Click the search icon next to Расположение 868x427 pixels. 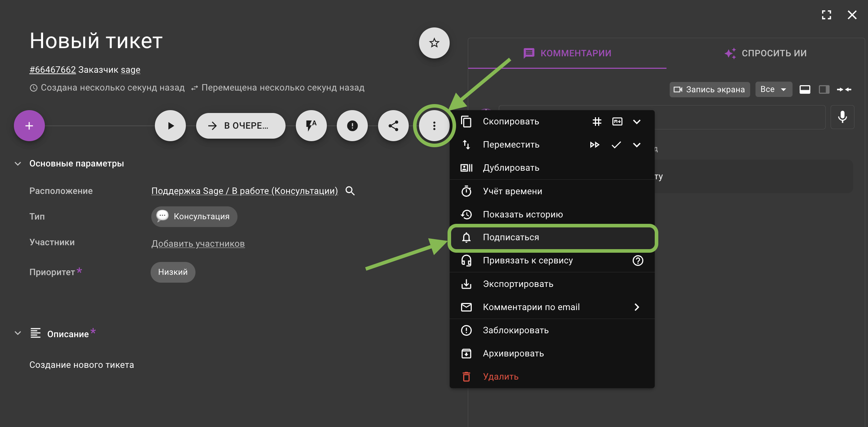(350, 191)
